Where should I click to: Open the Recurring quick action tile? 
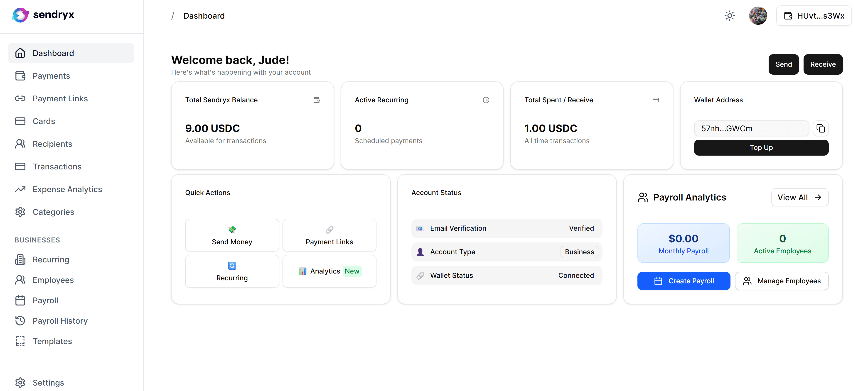pos(232,271)
